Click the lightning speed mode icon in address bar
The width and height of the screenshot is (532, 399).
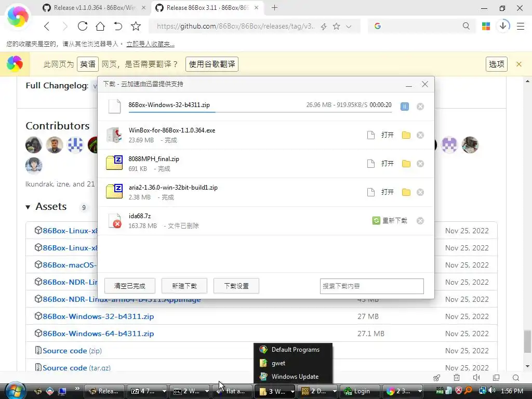point(324,26)
